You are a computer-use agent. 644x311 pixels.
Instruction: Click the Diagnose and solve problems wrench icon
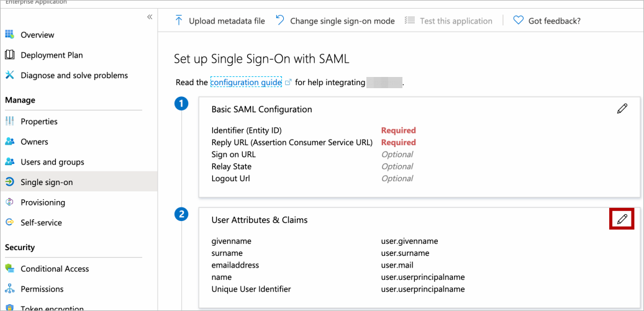pos(10,75)
